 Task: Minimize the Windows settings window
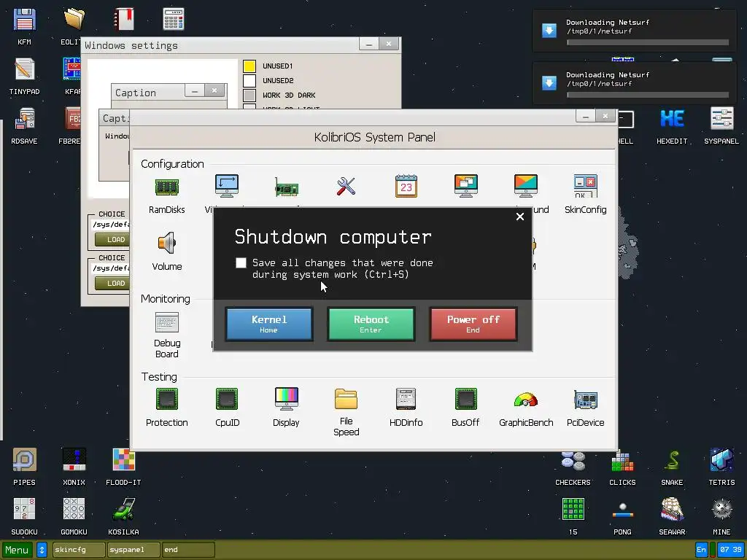[368, 44]
